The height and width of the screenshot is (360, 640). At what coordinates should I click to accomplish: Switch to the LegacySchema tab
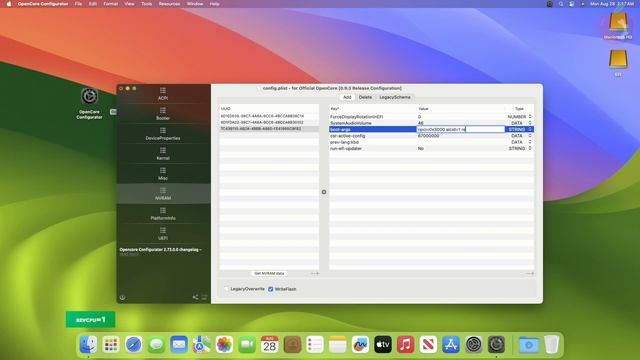pyautogui.click(x=395, y=97)
